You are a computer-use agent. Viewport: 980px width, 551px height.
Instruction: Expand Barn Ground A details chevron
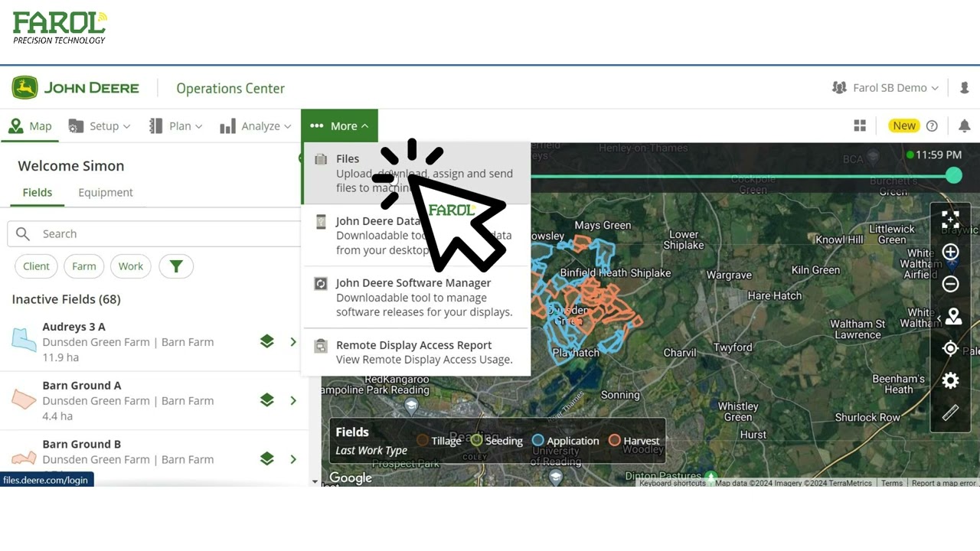click(x=293, y=400)
